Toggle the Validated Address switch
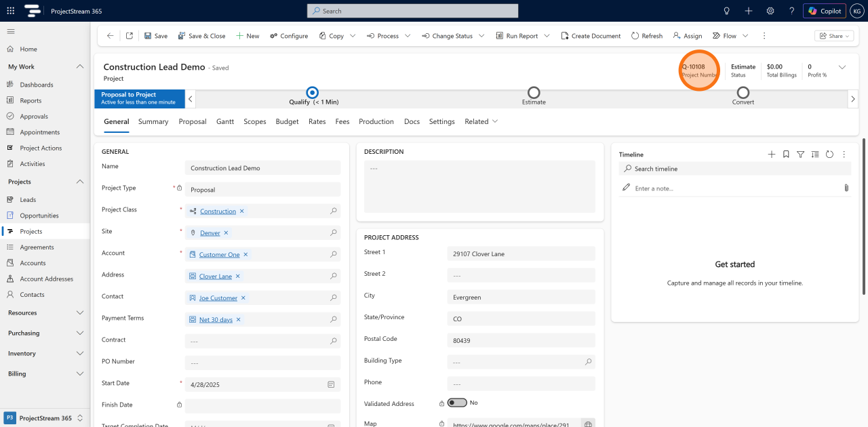This screenshot has height=427, width=868. (x=457, y=403)
